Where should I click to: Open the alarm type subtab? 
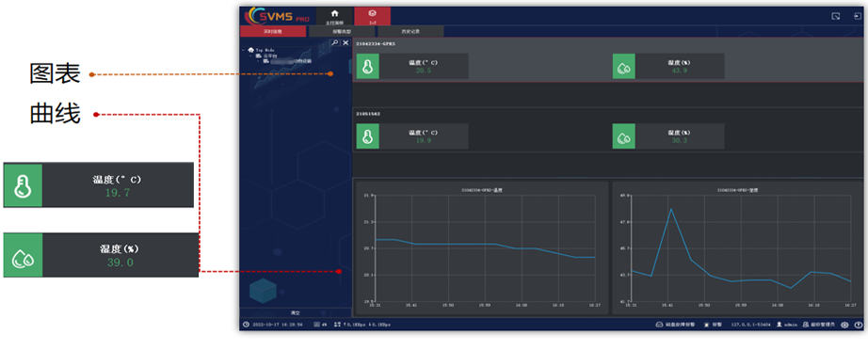(x=342, y=31)
